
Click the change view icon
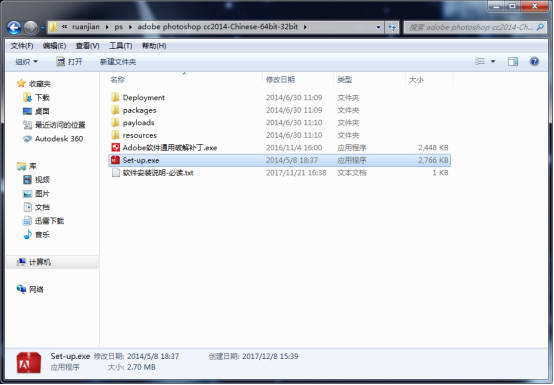pos(479,61)
